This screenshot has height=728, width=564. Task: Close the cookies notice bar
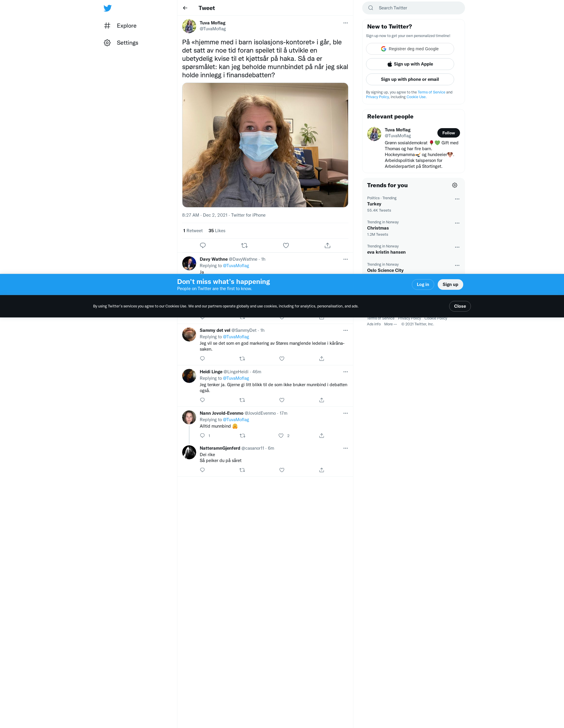(x=460, y=306)
